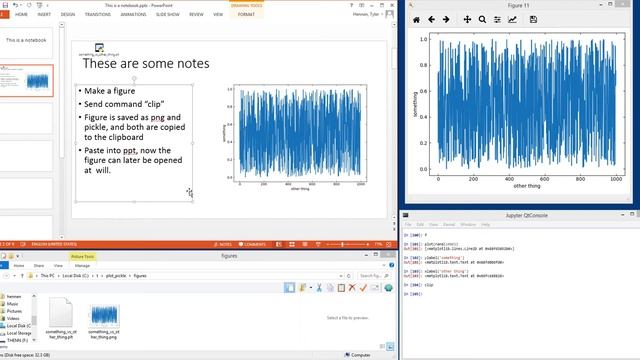Click the Explorer search box
The image size is (640, 360).
click(373, 276)
